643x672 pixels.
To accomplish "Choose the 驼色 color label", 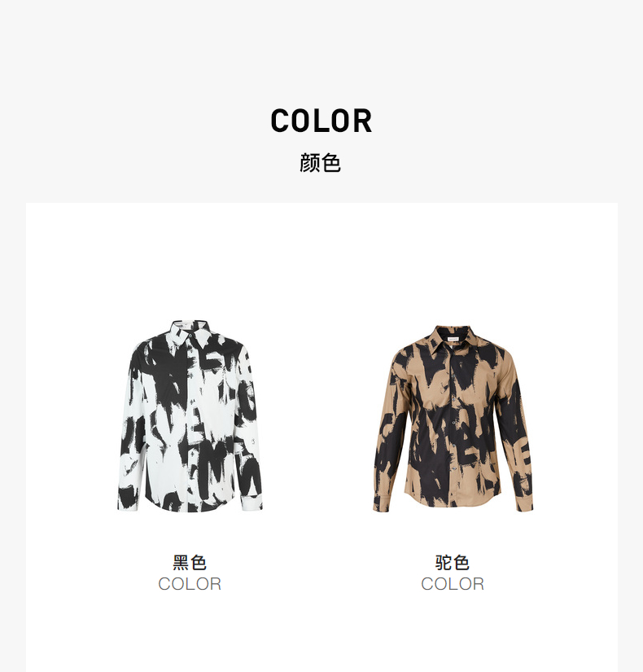I will pyautogui.click(x=453, y=562).
